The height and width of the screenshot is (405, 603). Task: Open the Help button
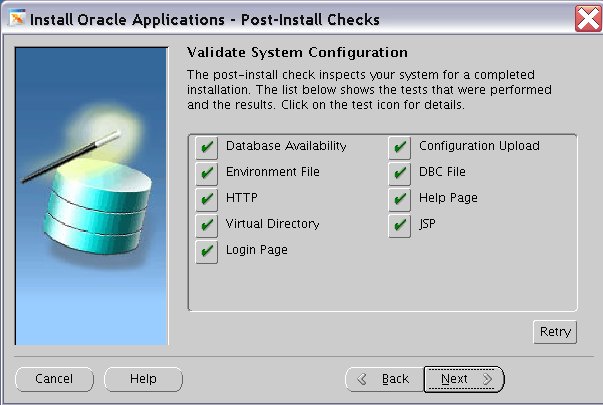pos(143,379)
